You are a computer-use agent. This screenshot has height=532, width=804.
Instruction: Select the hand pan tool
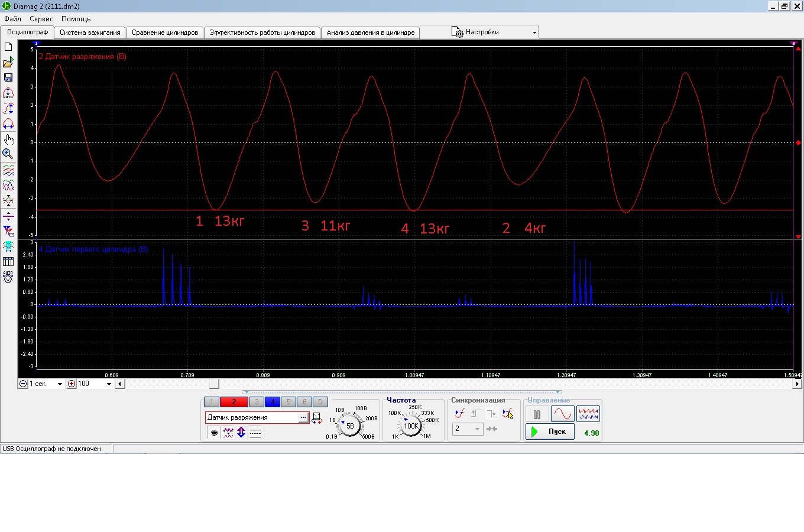pos(8,140)
